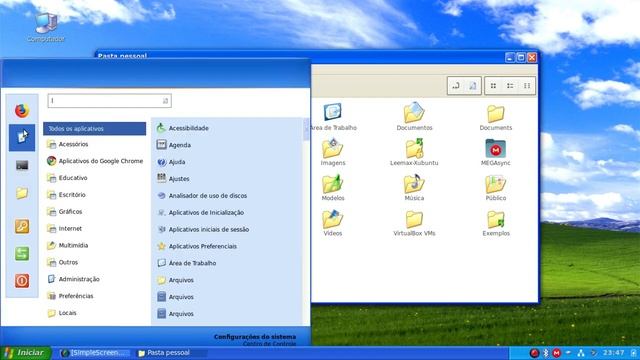Select the VirtualBox VMs folder
The height and width of the screenshot is (360, 640).
point(414,223)
